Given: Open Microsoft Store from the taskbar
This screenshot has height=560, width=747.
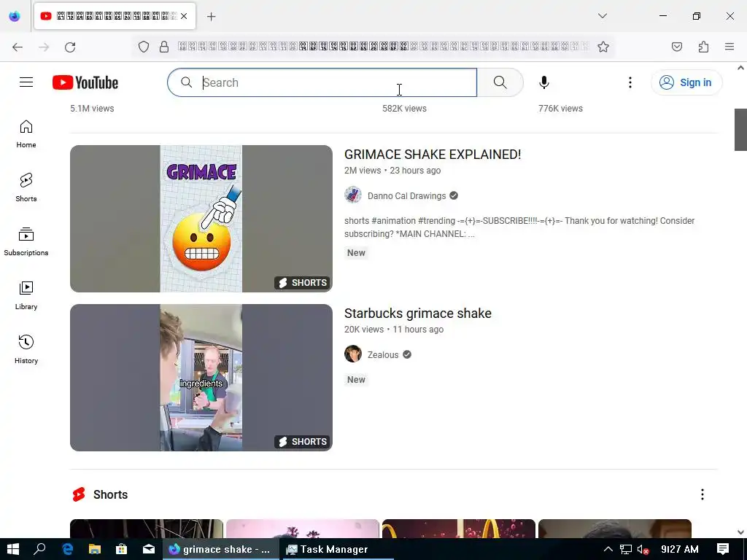Looking at the screenshot, I should 122,549.
